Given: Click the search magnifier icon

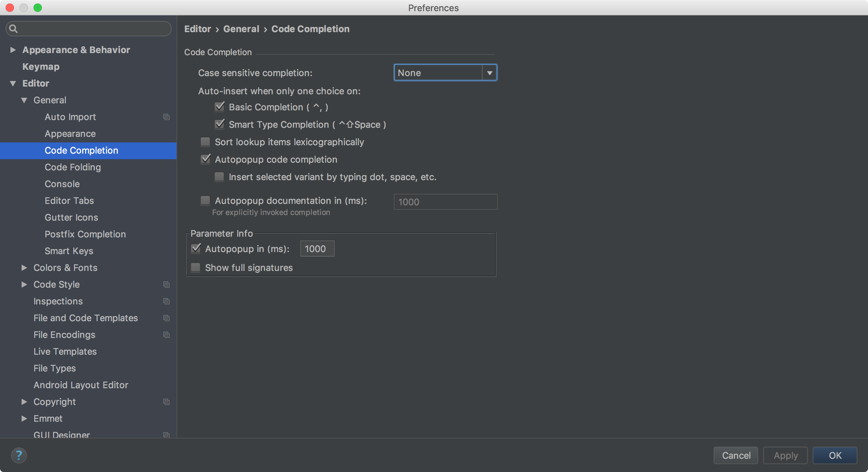Looking at the screenshot, I should click(x=13, y=29).
